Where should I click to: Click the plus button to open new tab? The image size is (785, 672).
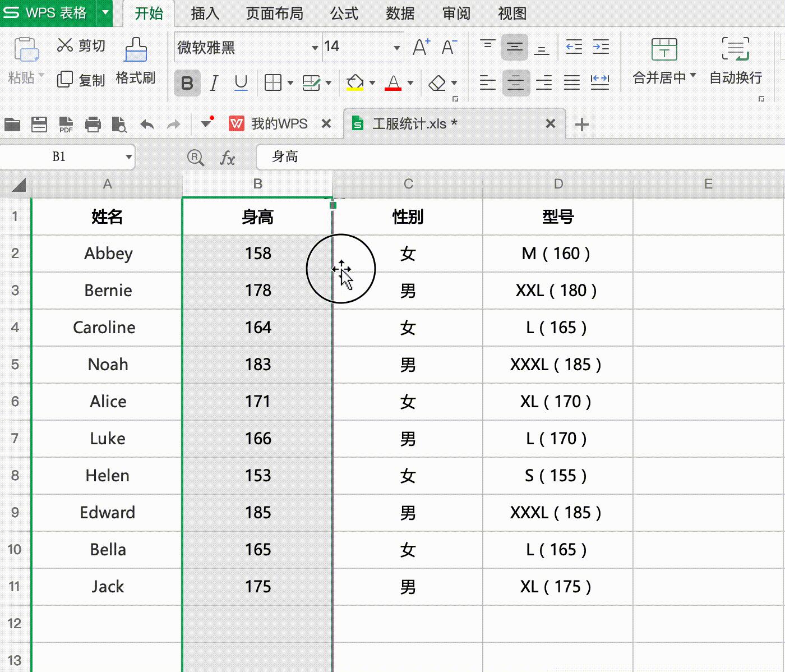(581, 125)
